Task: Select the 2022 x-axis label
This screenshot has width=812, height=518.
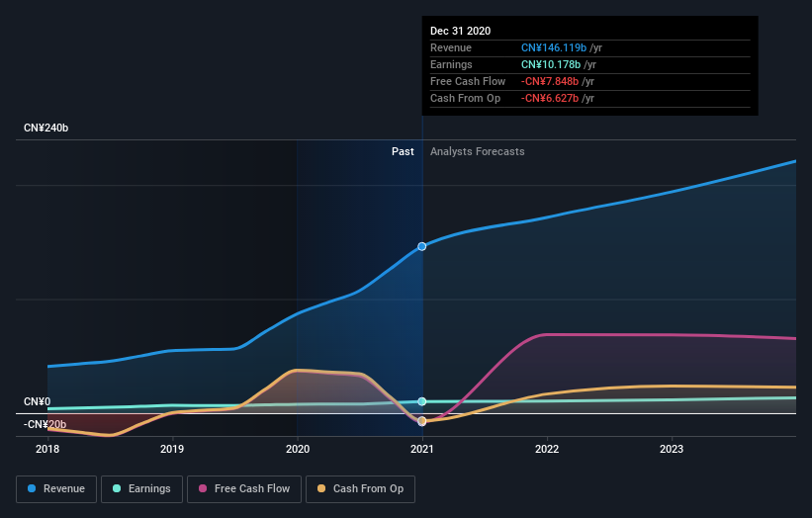Action: [547, 449]
